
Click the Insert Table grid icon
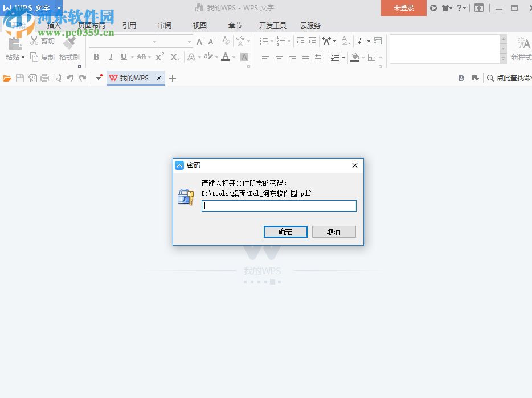[378, 41]
